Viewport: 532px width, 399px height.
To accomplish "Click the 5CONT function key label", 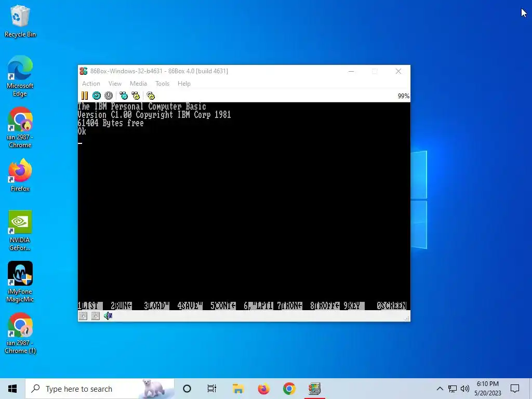I will coord(223,305).
